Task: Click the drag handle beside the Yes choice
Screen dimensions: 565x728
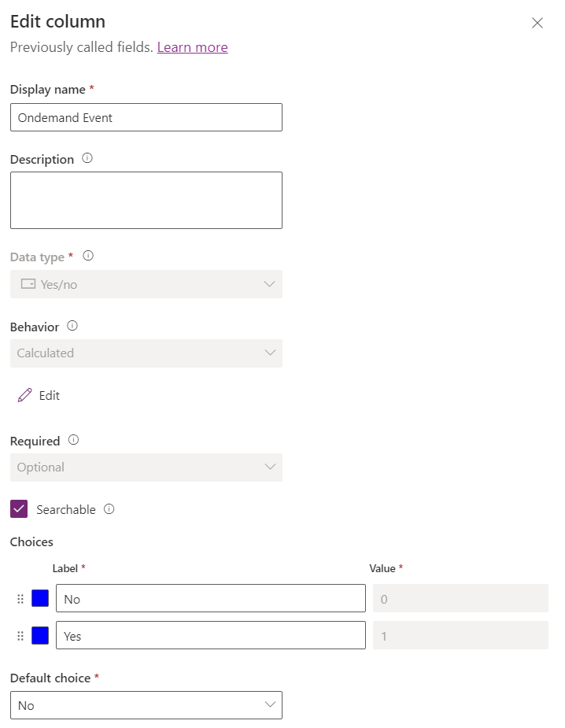Action: coord(21,634)
